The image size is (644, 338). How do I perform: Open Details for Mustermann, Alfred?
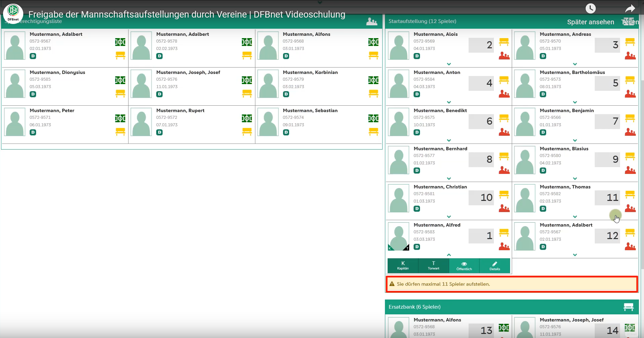tap(495, 265)
